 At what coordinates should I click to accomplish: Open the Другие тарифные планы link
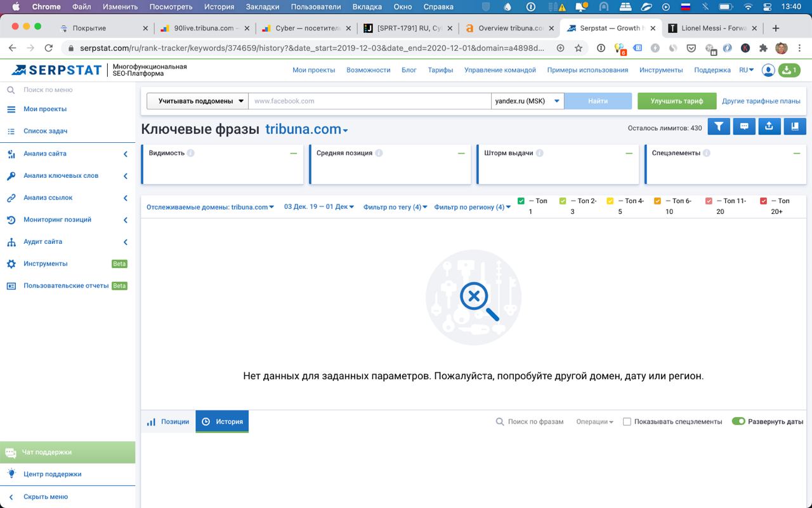[761, 101]
